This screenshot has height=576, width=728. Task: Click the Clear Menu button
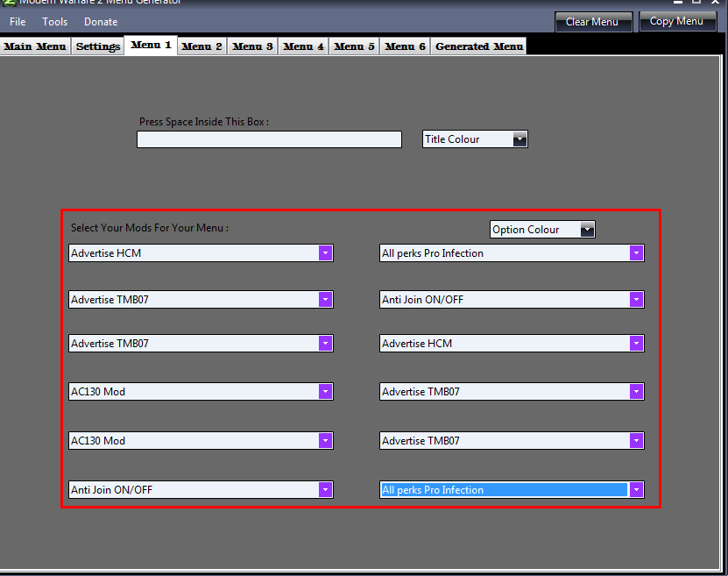593,22
